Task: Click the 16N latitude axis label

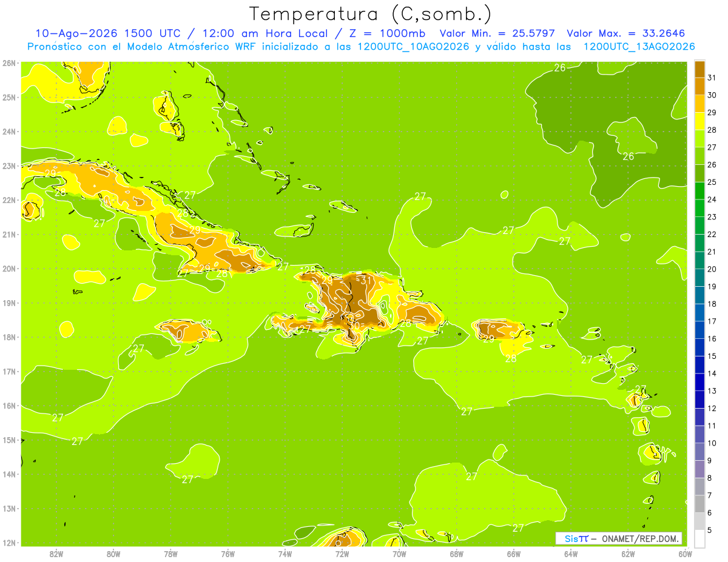Action: pyautogui.click(x=9, y=406)
